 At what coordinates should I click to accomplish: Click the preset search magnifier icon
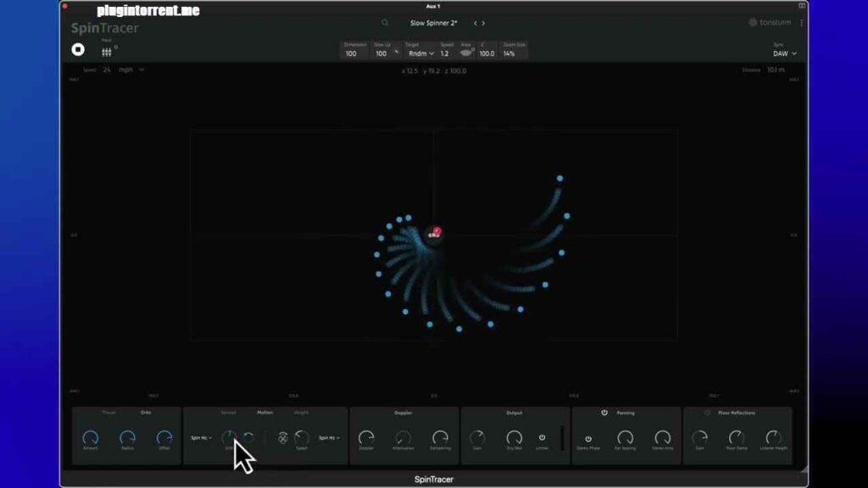coord(385,23)
